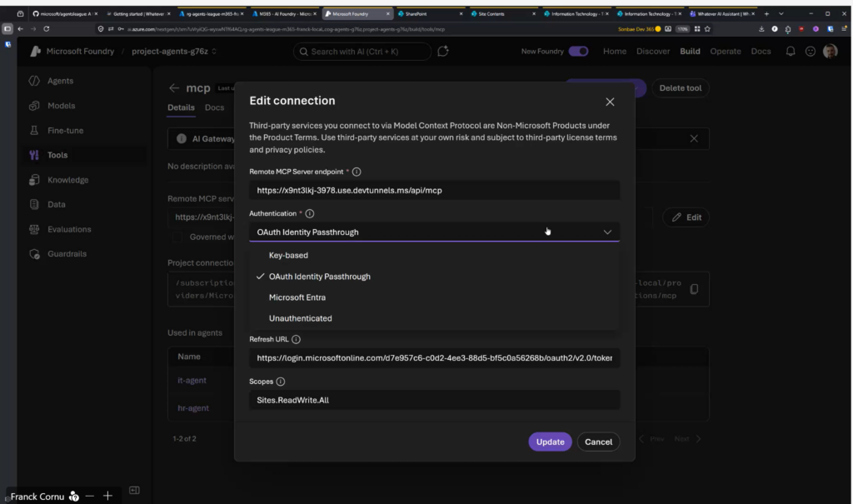Toggle the New Foundry switch
Screen dimensions: 853x504
(578, 51)
